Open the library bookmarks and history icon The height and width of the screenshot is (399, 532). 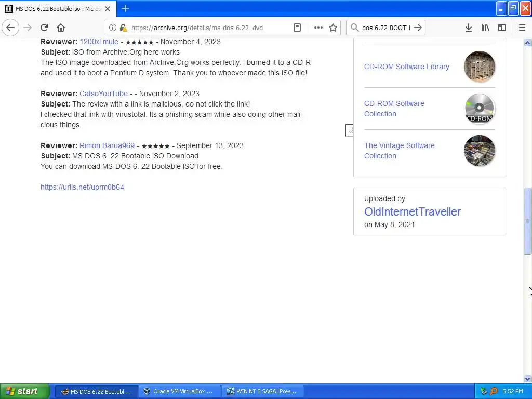(485, 28)
